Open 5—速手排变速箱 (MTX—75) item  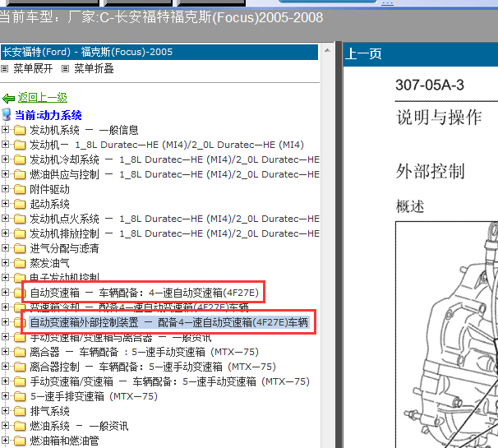[94, 396]
